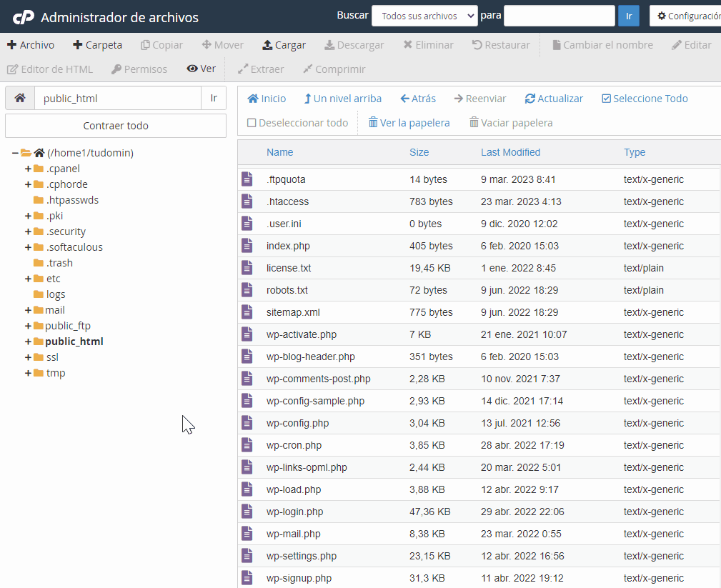The image size is (721, 588).
Task: Click Contraer todo button
Action: pos(116,126)
